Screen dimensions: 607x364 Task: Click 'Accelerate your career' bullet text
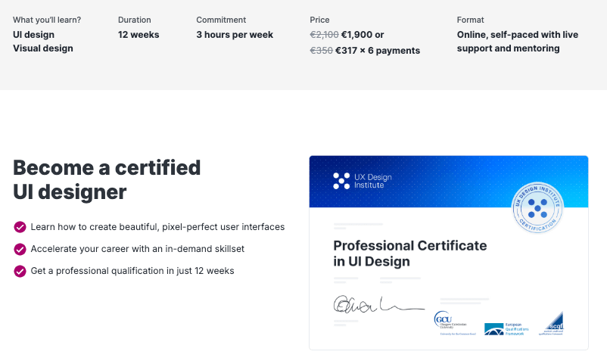pyautogui.click(x=138, y=249)
